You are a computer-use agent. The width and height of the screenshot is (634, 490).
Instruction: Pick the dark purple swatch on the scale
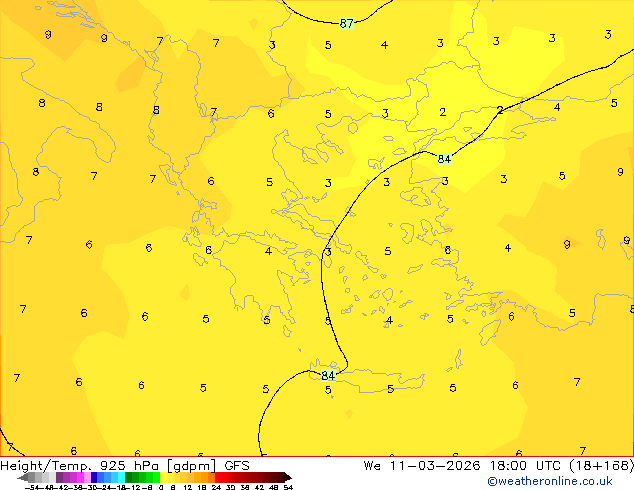pos(59,477)
